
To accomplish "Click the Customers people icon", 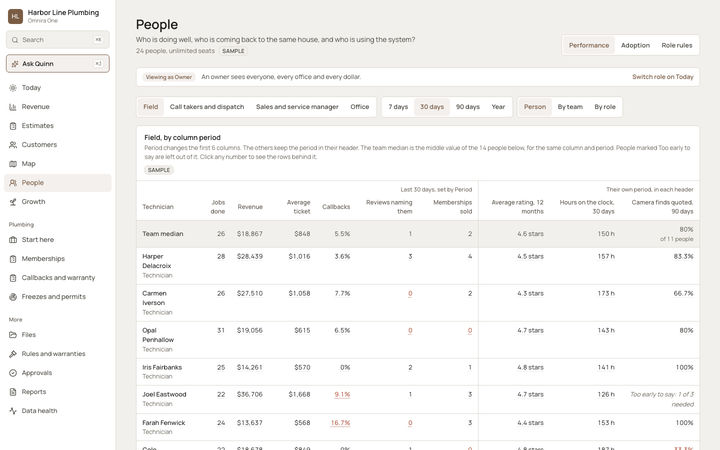I will 13,145.
